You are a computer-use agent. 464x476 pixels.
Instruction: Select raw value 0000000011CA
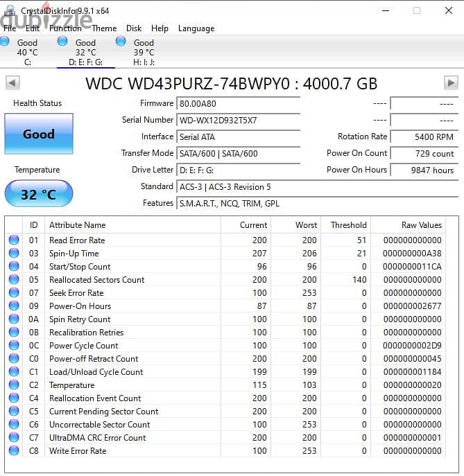pos(412,267)
